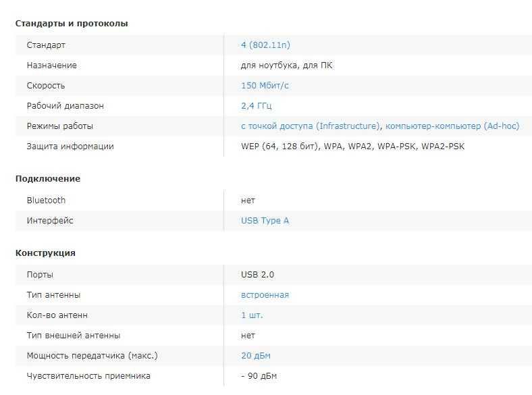Click the встроенная antenna type link
The width and height of the screenshot is (532, 395).
(x=265, y=295)
